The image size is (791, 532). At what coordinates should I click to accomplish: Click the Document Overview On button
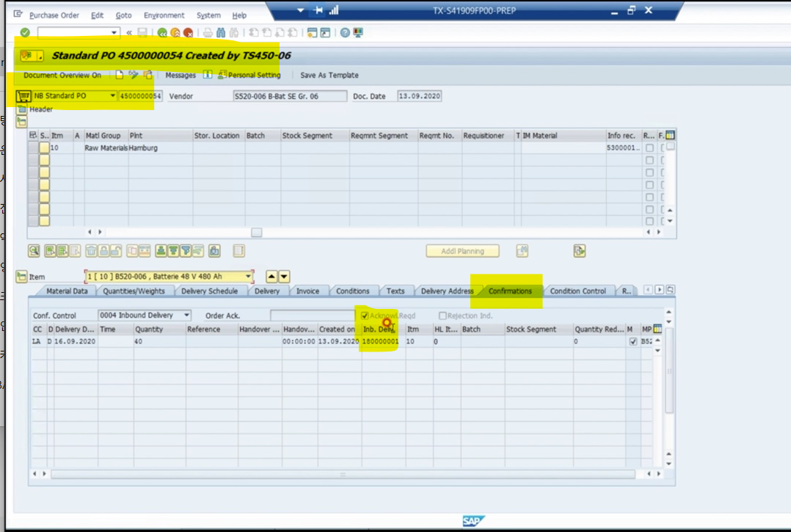click(62, 75)
